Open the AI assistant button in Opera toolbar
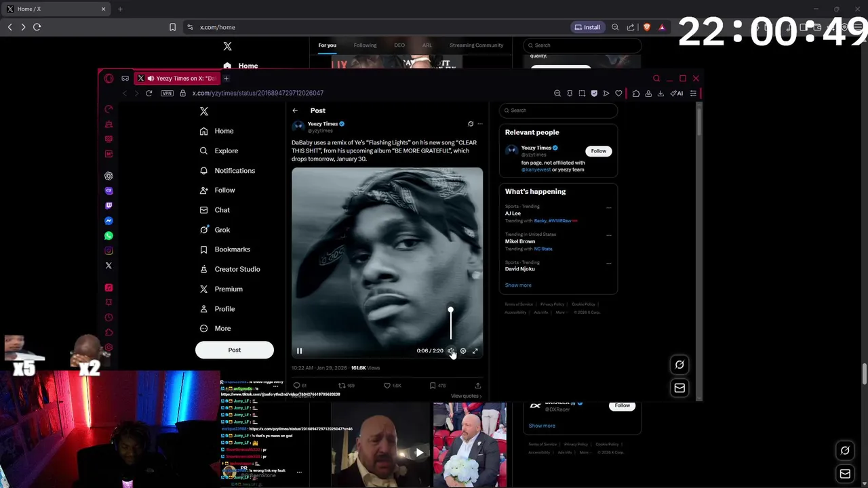Image resolution: width=868 pixels, height=488 pixels. point(677,94)
